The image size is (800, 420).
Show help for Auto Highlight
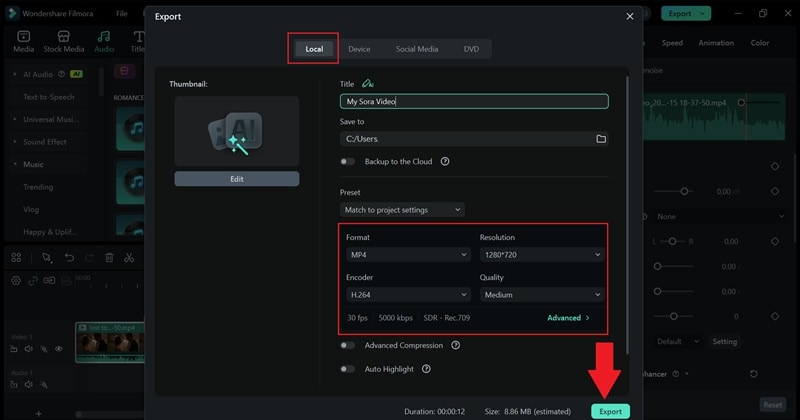coord(426,369)
